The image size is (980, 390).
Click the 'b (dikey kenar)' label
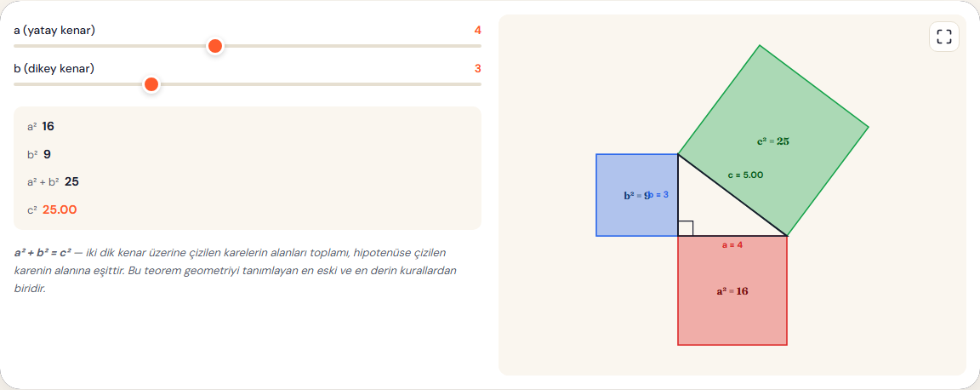54,68
